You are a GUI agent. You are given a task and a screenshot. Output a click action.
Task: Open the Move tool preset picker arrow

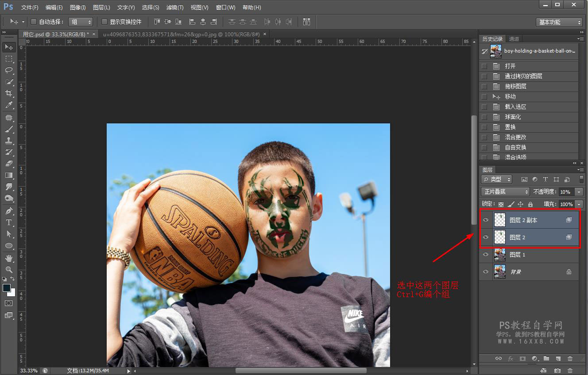coord(23,22)
